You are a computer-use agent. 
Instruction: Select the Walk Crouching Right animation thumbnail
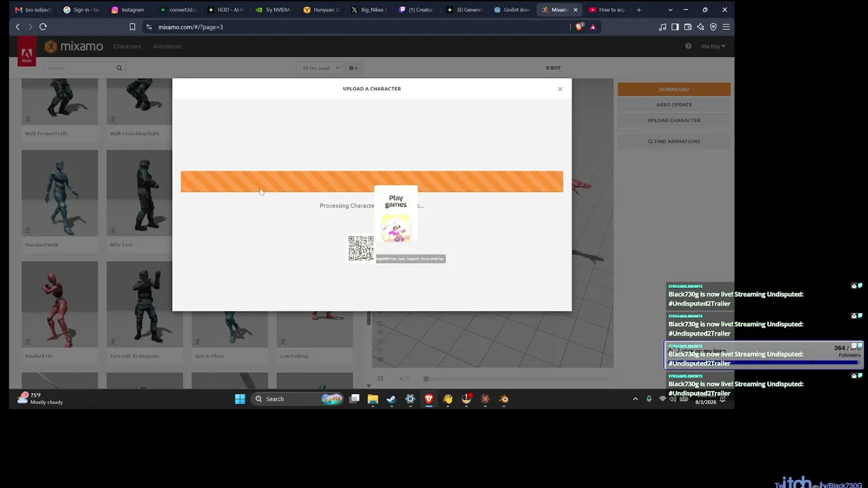(x=139, y=102)
